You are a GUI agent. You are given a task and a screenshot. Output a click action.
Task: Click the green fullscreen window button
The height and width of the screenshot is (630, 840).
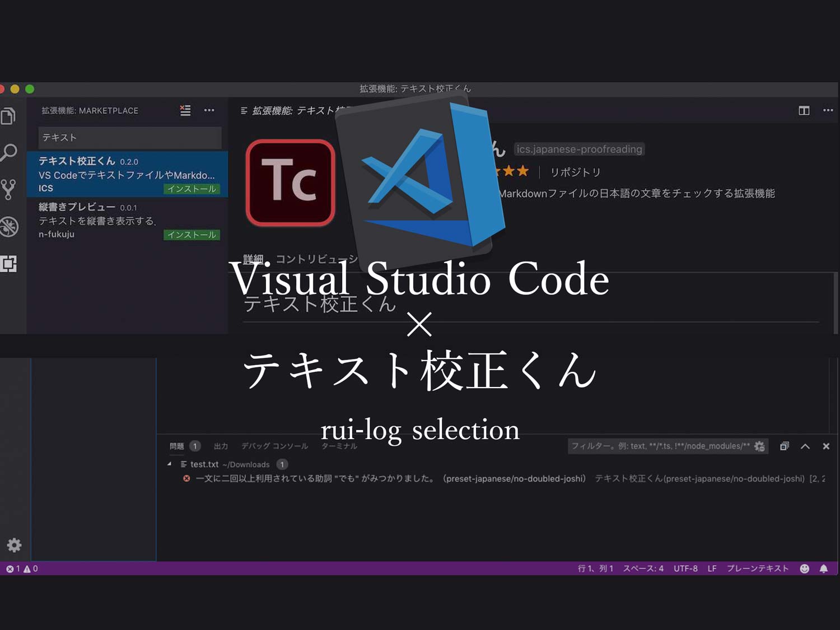[x=30, y=89]
